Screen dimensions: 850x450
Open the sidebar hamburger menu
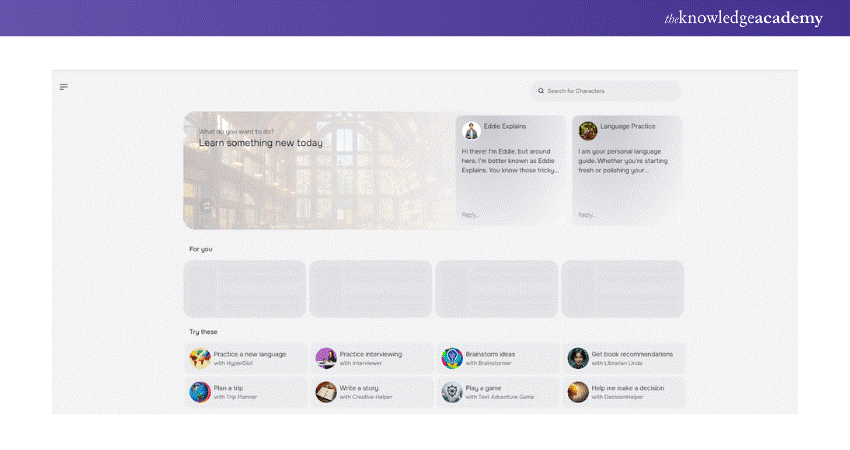pyautogui.click(x=64, y=87)
